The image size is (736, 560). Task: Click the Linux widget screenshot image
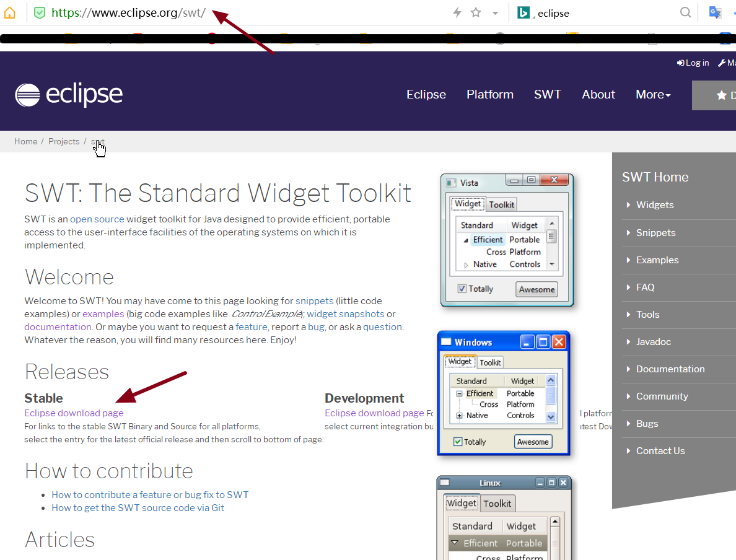tap(504, 518)
